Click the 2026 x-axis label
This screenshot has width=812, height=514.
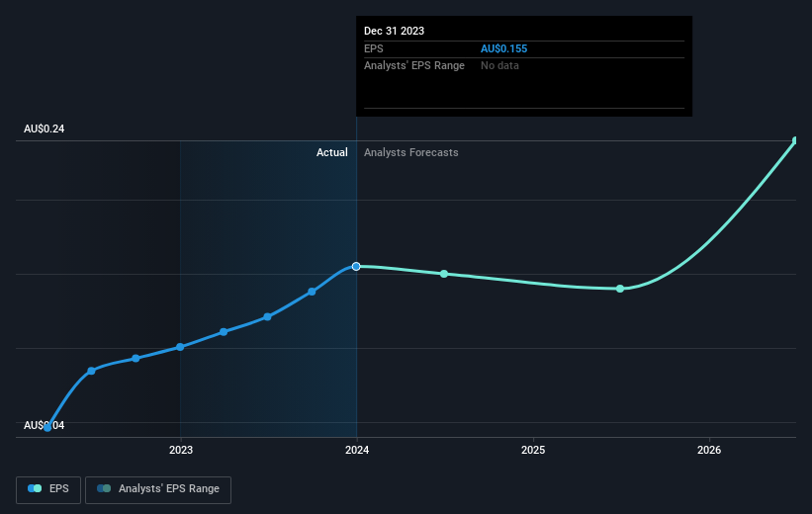709,450
